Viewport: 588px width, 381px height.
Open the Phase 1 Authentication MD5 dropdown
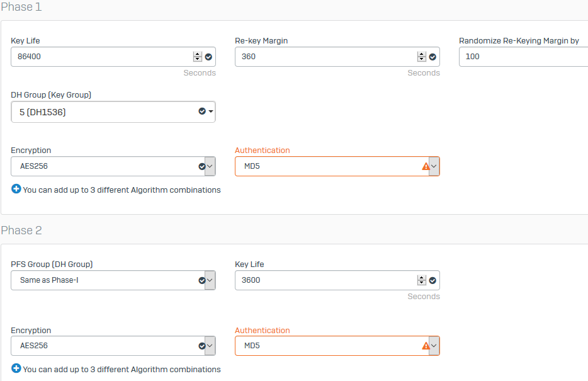click(434, 166)
